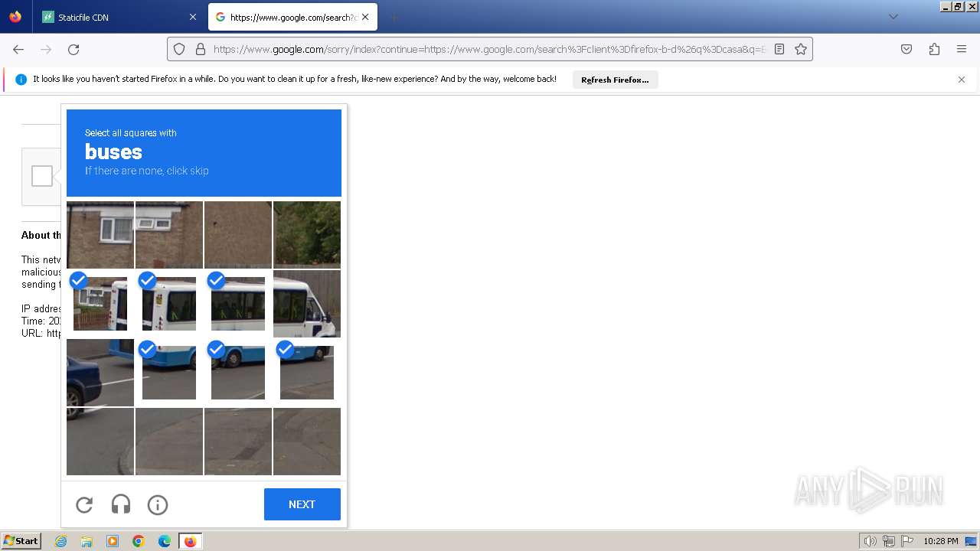Go back to the previous page
Screen dimensions: 980x551
click(18, 49)
